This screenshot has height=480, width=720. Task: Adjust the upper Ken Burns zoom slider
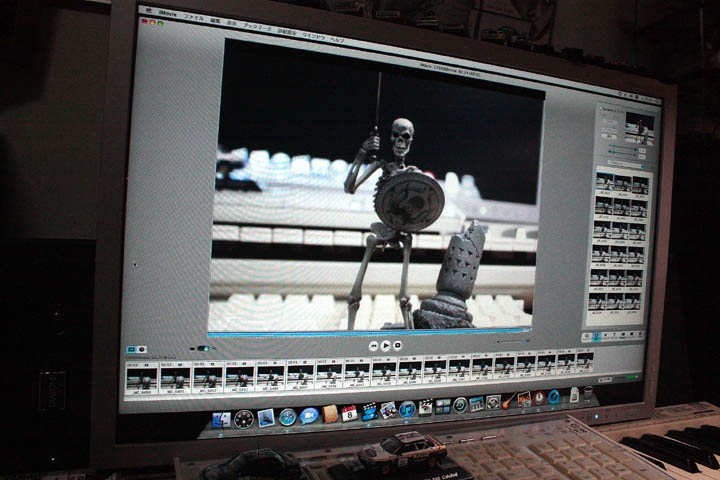[623, 150]
